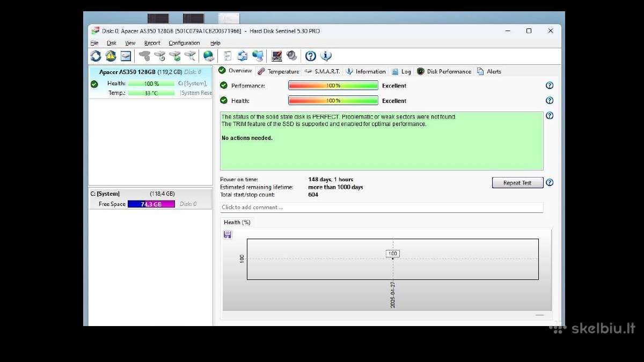
Task: Click the networked computers toolbar icon
Action: click(x=258, y=56)
